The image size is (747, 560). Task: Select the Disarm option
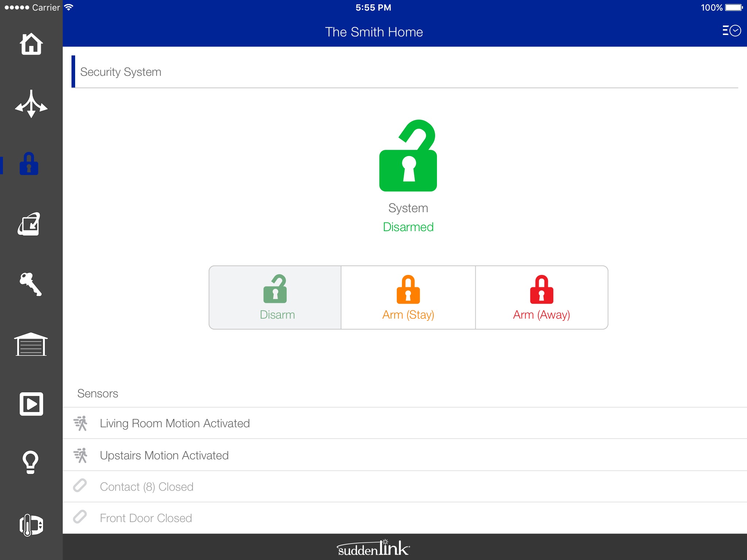[x=275, y=297]
